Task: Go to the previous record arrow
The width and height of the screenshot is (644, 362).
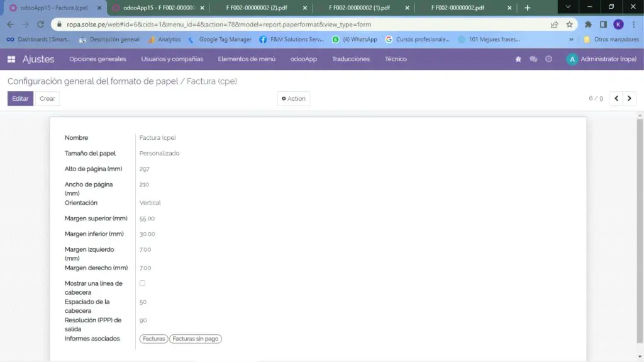Action: click(616, 98)
